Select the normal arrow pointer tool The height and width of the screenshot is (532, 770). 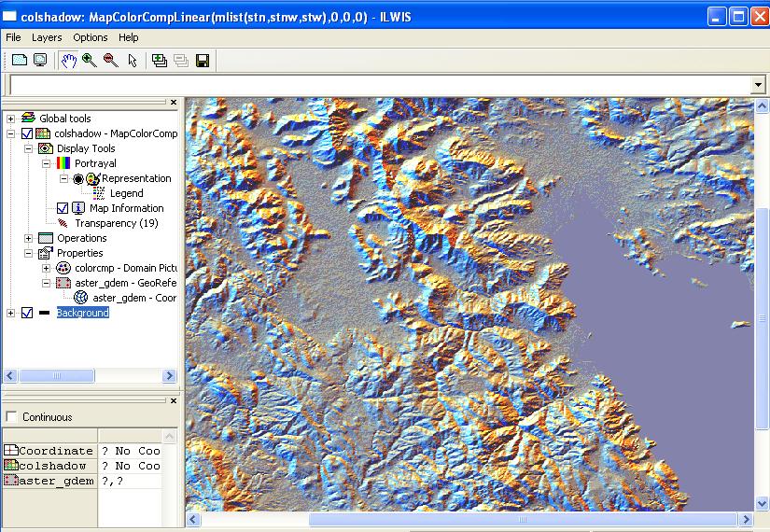tap(133, 61)
